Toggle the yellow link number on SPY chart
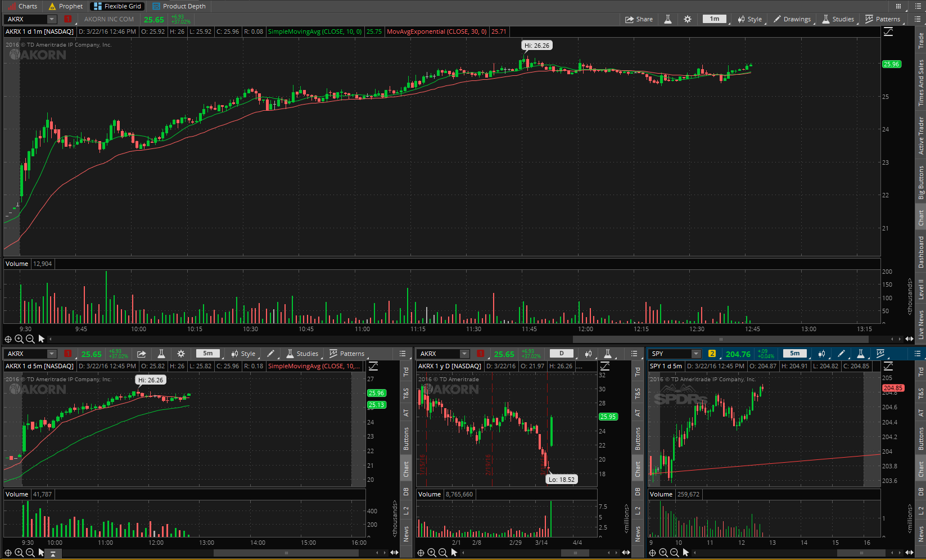This screenshot has height=560, width=926. point(712,354)
